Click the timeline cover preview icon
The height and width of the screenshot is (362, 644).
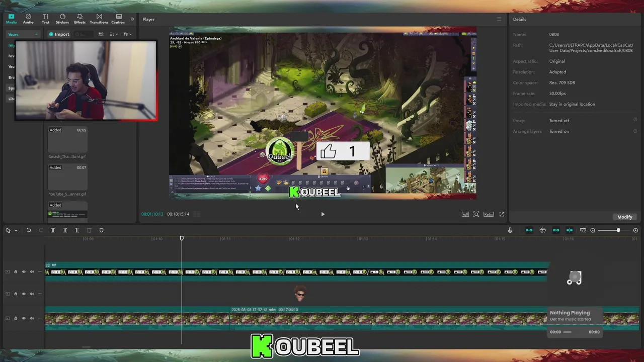(x=583, y=230)
